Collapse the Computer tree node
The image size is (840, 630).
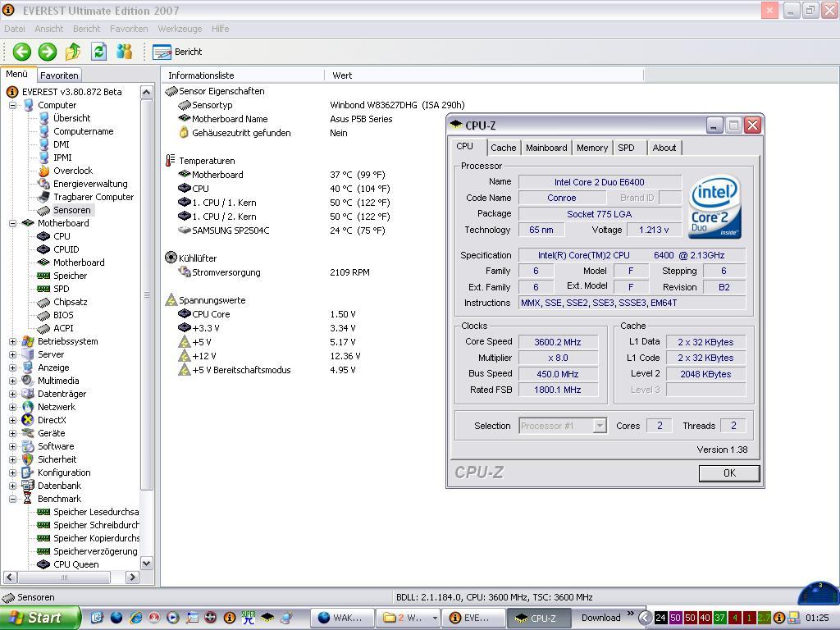pos(12,105)
